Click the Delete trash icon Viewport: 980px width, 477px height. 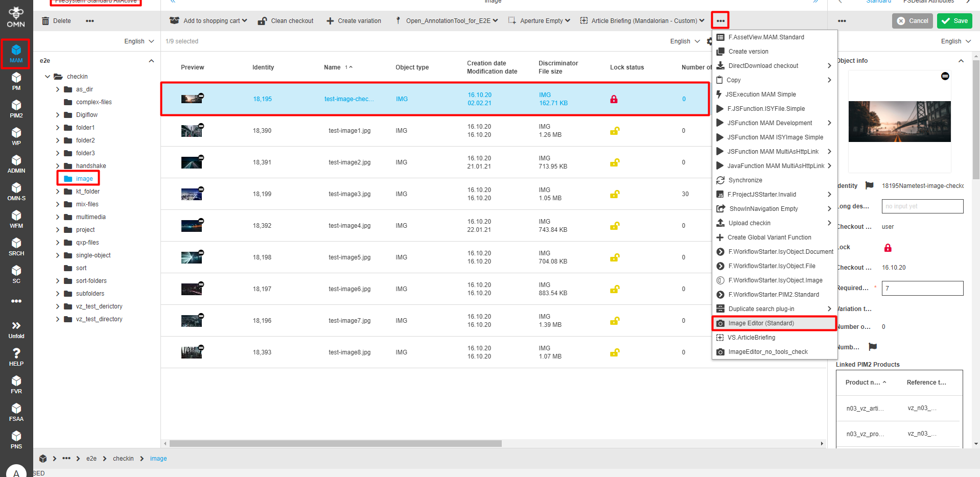coord(46,21)
